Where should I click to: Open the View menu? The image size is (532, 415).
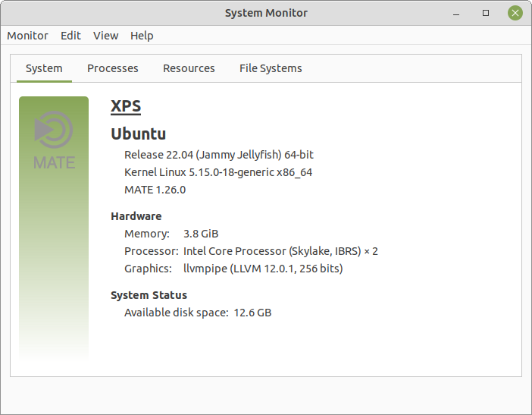106,36
